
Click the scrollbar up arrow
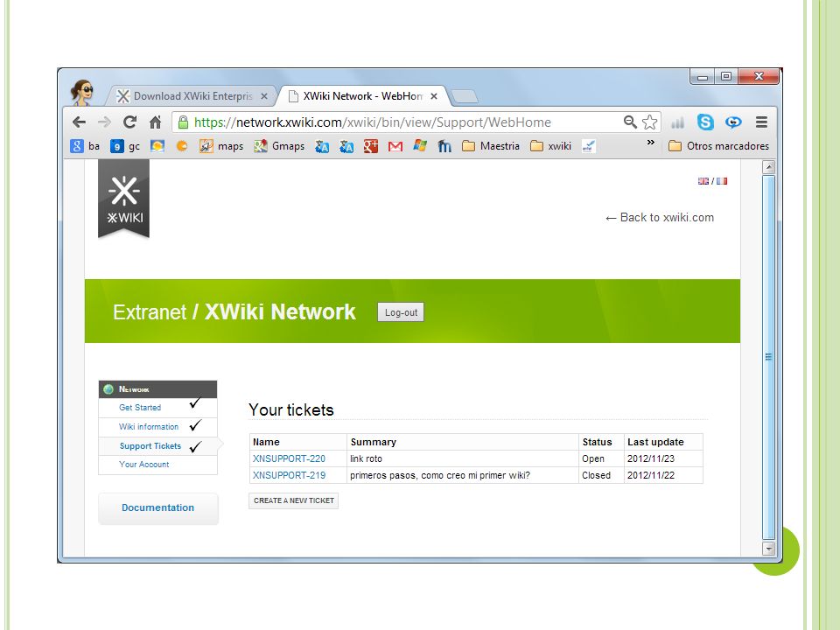click(x=769, y=166)
